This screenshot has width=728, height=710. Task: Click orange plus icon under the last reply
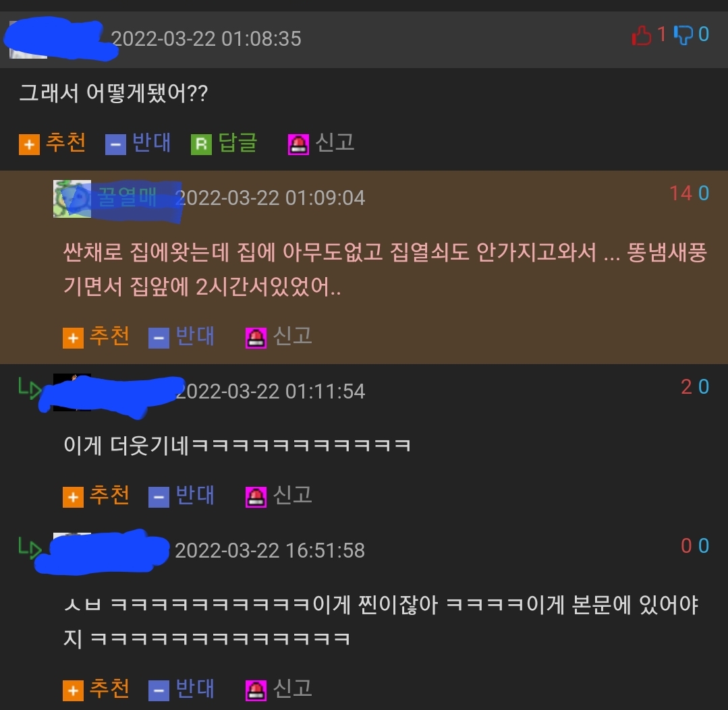click(x=74, y=690)
